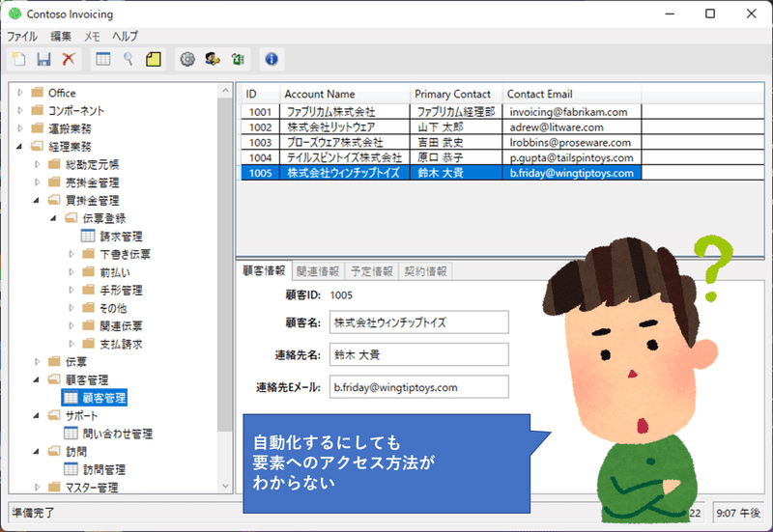The height and width of the screenshot is (532, 773).
Task: Select 訪問管理 in the tree
Action: coord(104,469)
